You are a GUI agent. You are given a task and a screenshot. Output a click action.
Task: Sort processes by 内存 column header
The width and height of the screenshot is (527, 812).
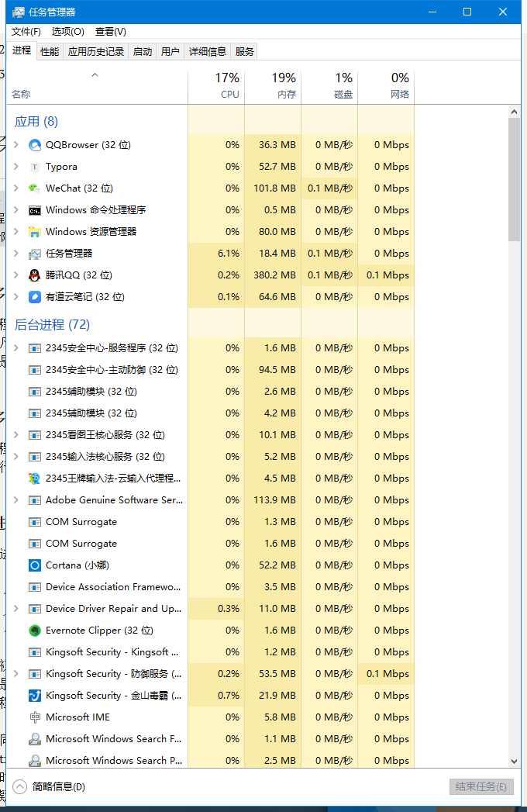coord(273,87)
